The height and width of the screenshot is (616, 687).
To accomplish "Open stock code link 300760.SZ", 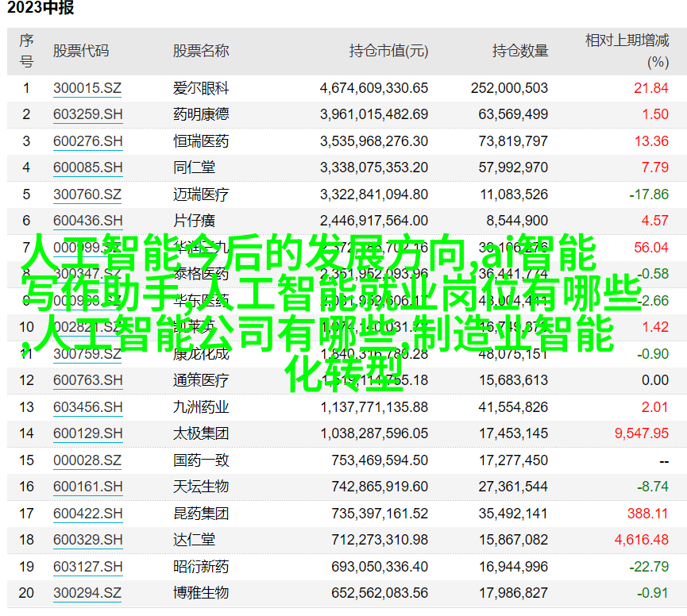I will point(87,194).
